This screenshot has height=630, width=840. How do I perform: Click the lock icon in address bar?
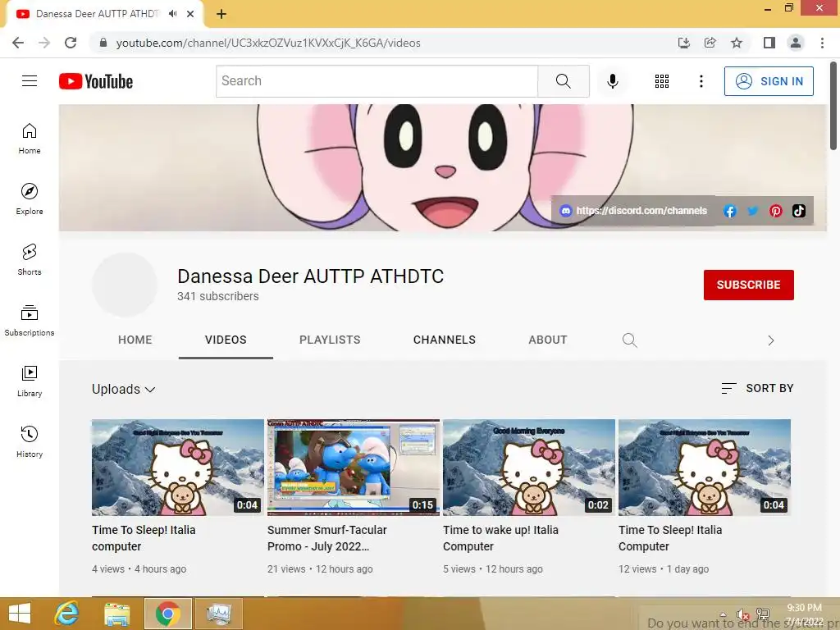pos(103,43)
